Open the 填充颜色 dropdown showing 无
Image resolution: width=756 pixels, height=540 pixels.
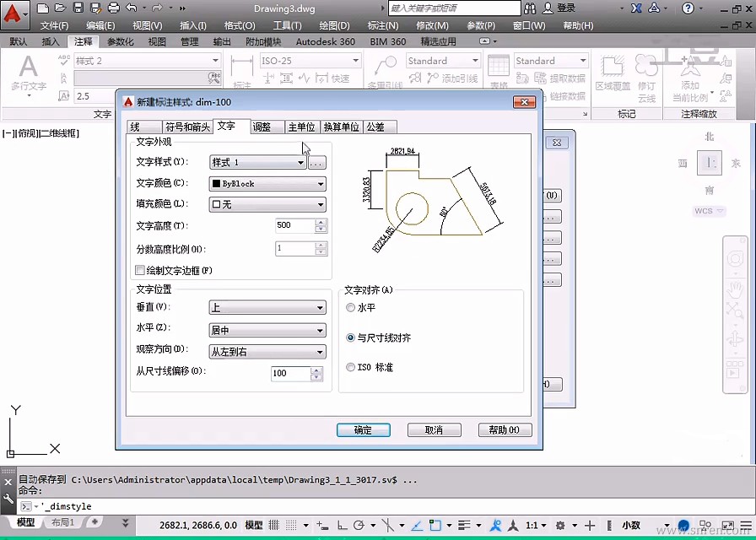[x=267, y=204]
